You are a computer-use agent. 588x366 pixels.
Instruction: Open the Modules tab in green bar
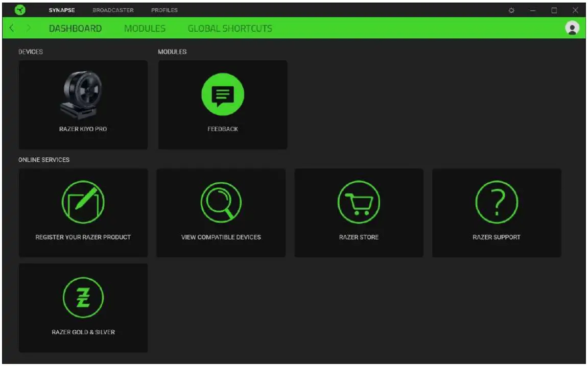coord(145,29)
